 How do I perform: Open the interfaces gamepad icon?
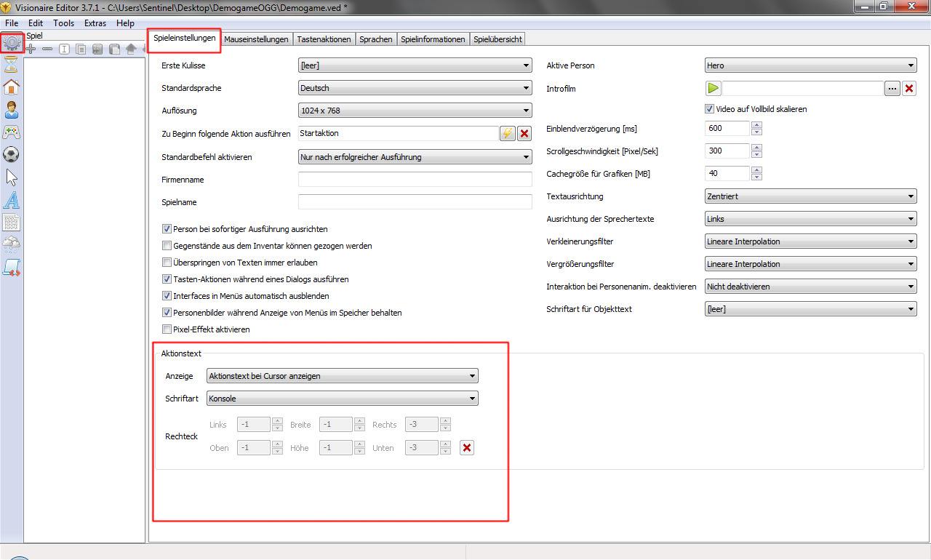pos(12,132)
